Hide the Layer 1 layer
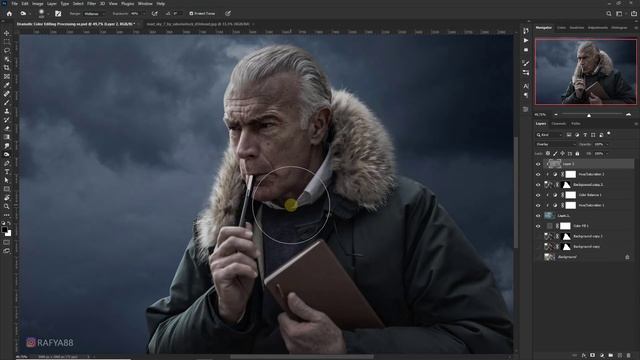This screenshot has width=640, height=360. coord(538,216)
